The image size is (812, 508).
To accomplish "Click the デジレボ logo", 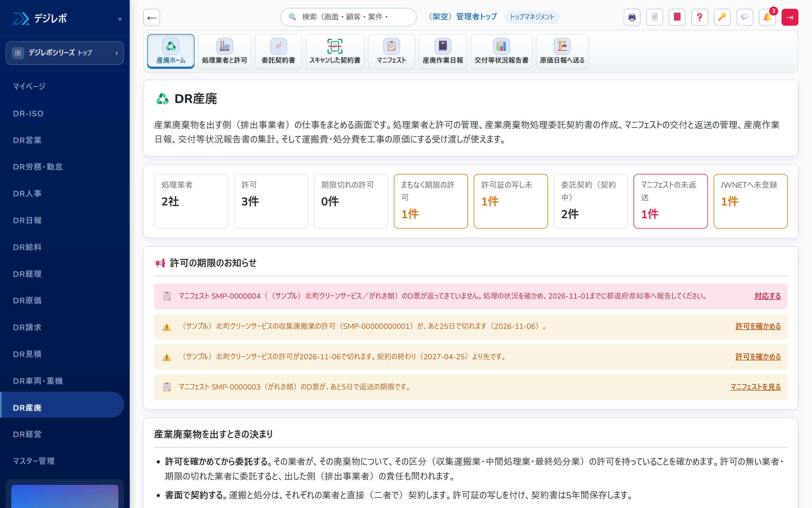I will 39,18.
